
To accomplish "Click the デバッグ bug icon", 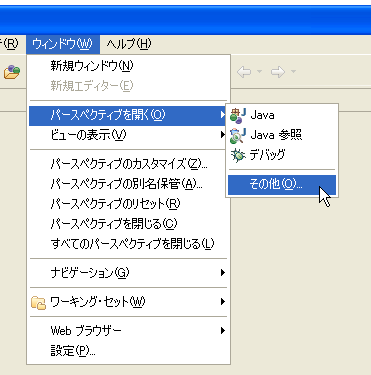I will (238, 156).
